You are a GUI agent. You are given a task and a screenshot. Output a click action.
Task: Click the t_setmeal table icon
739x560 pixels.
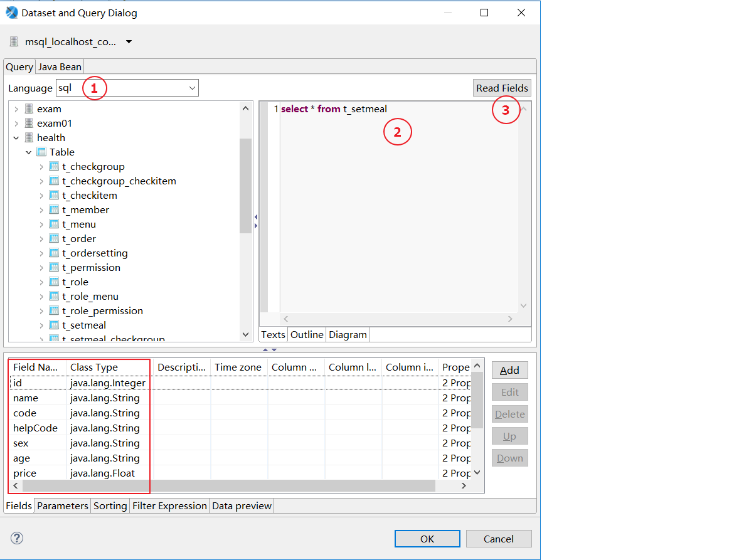(x=54, y=325)
